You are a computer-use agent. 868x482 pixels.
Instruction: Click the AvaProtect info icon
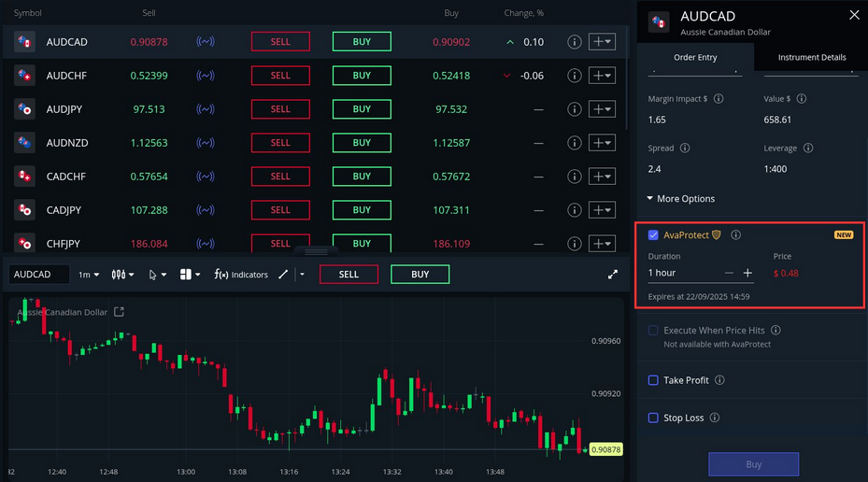tap(735, 235)
